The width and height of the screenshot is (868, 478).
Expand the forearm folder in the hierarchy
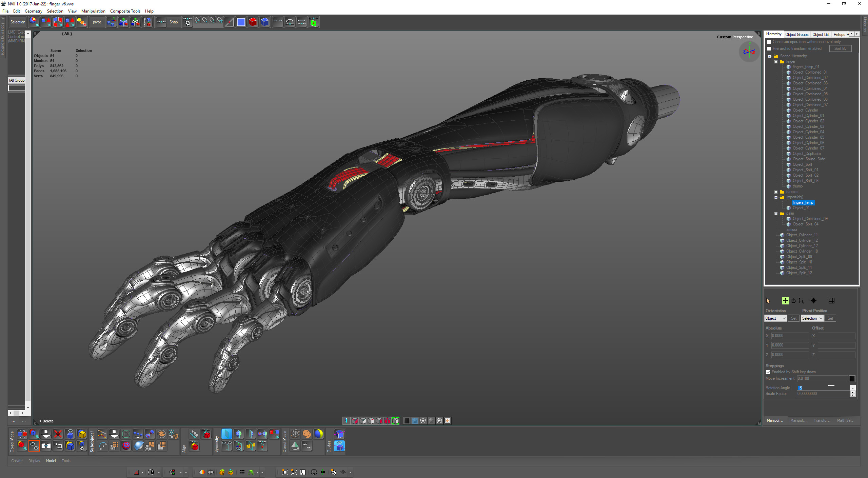(x=776, y=192)
